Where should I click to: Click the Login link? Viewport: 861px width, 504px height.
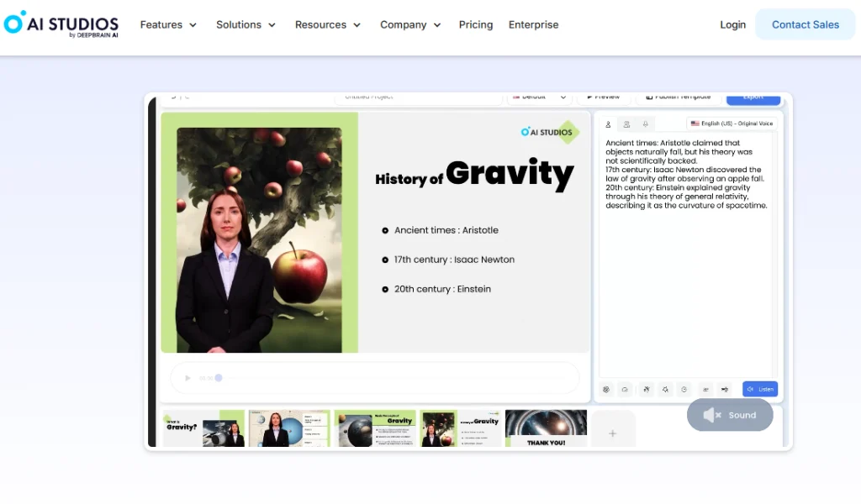pos(732,24)
